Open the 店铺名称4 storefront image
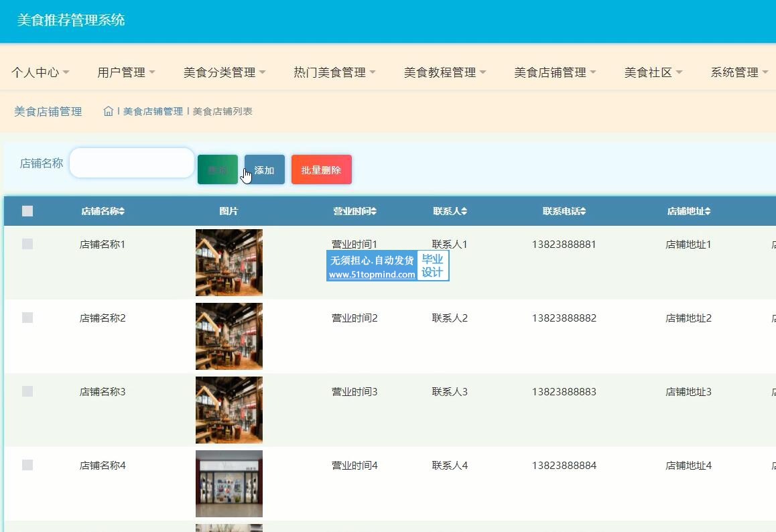Image resolution: width=776 pixels, height=532 pixels. click(x=229, y=483)
